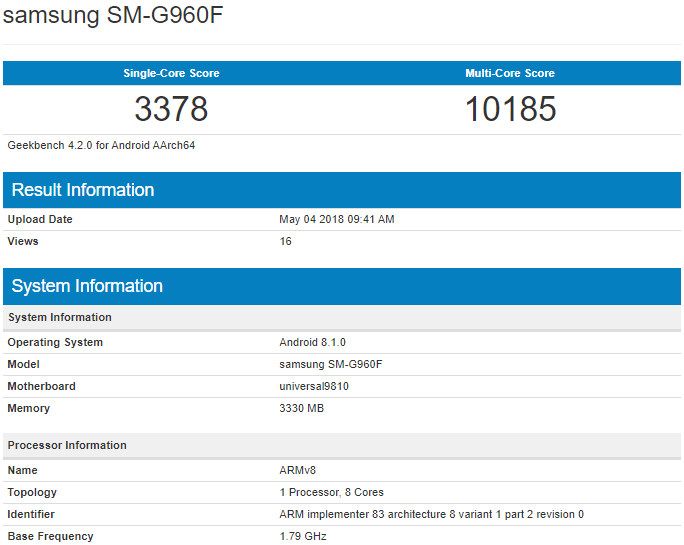This screenshot has width=684, height=545.
Task: Click the topology value 1 Processor, 8 Cores
Action: pyautogui.click(x=331, y=492)
